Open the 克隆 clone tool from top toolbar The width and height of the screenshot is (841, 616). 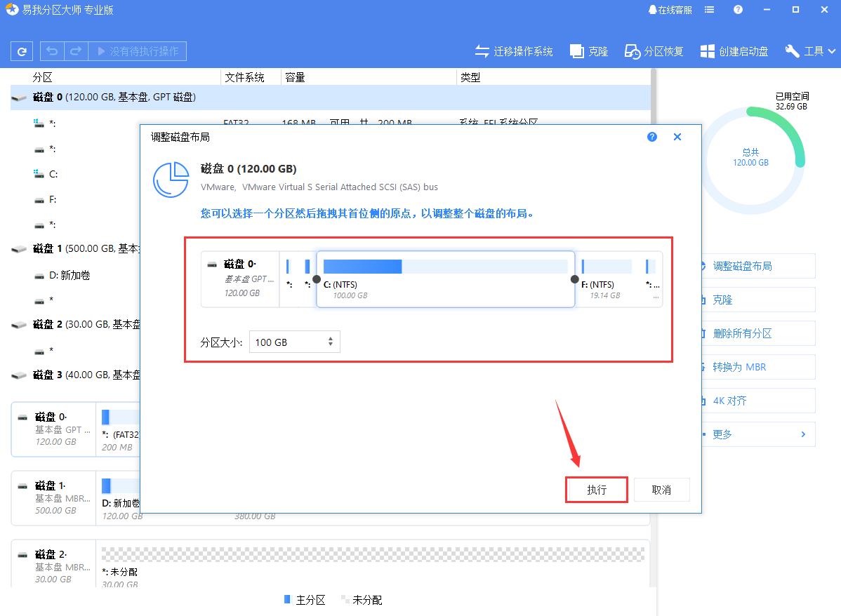(588, 51)
